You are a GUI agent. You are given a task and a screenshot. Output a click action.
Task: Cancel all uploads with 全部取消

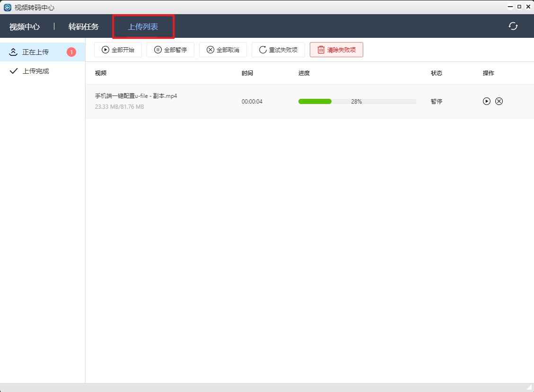tap(223, 50)
